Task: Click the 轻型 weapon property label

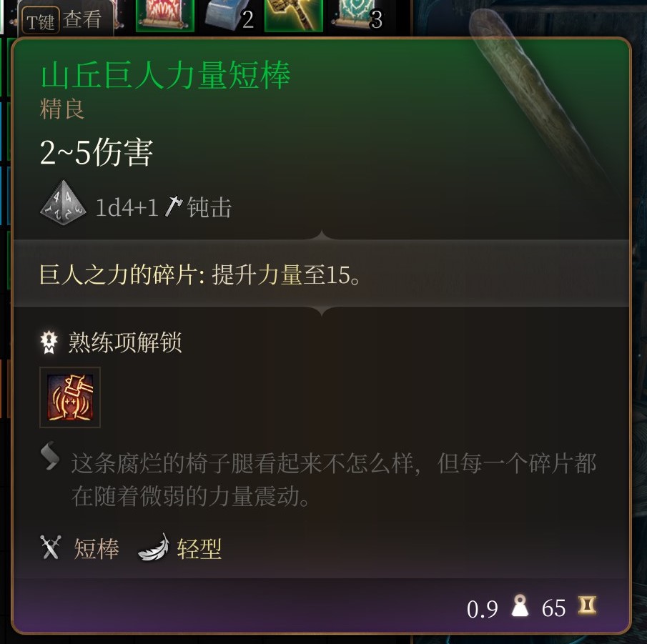Action: (x=199, y=549)
